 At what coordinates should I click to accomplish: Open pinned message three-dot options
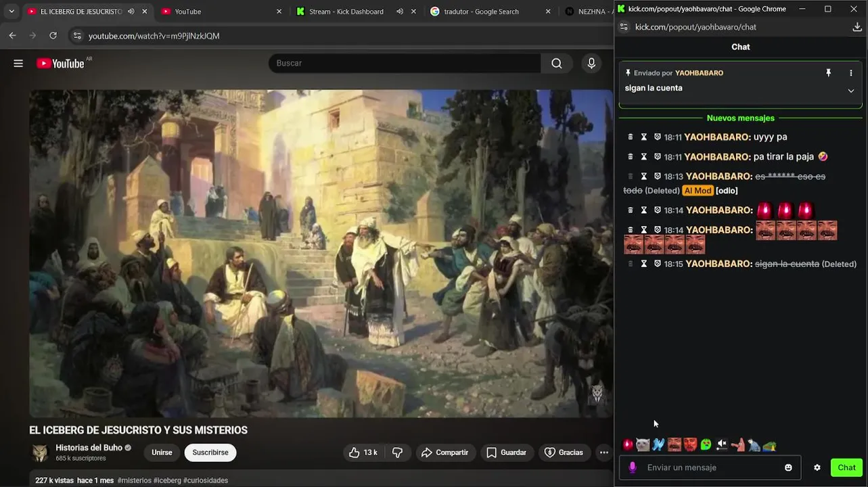coord(851,73)
